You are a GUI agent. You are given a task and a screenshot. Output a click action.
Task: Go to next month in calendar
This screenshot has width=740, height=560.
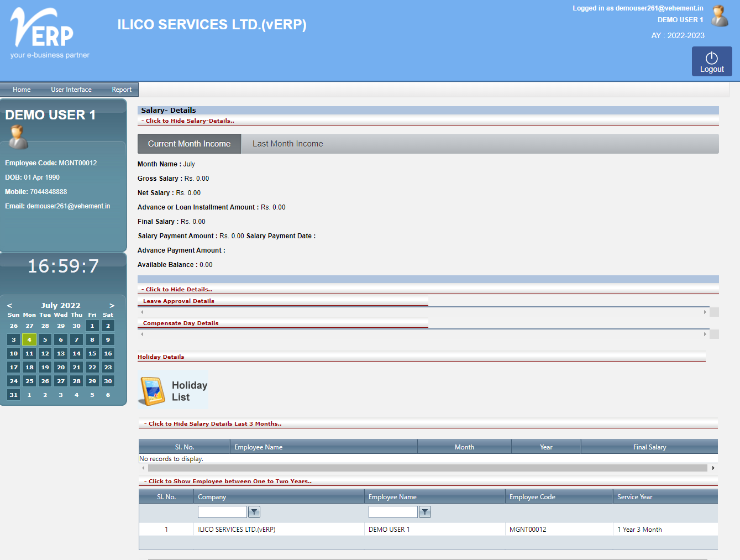(112, 305)
